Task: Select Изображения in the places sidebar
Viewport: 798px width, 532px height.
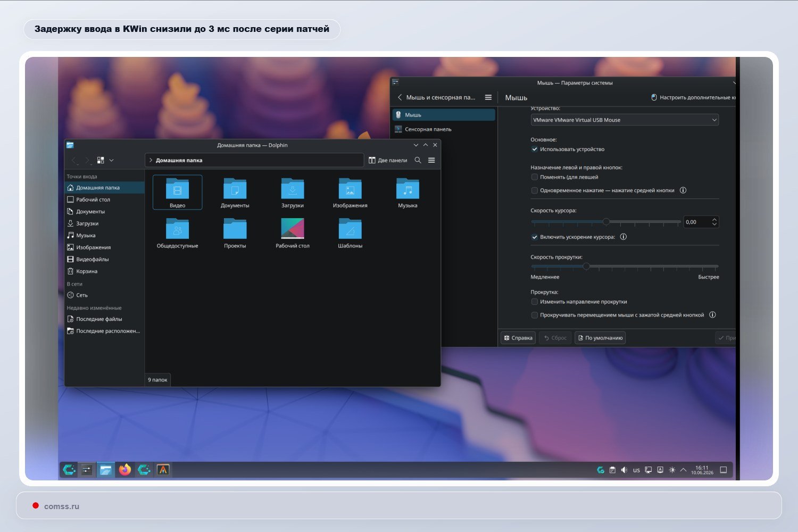Action: 104,247
